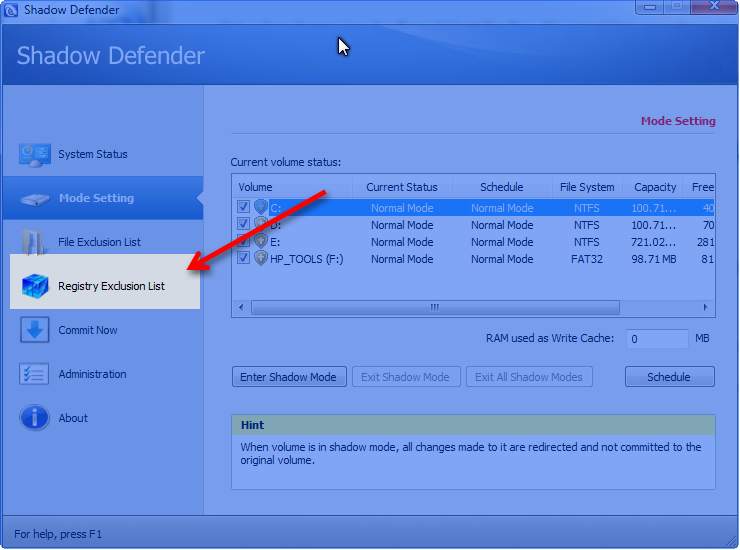
Task: Click the horizontal scrollbar thumb of volume list
Action: coord(435,307)
